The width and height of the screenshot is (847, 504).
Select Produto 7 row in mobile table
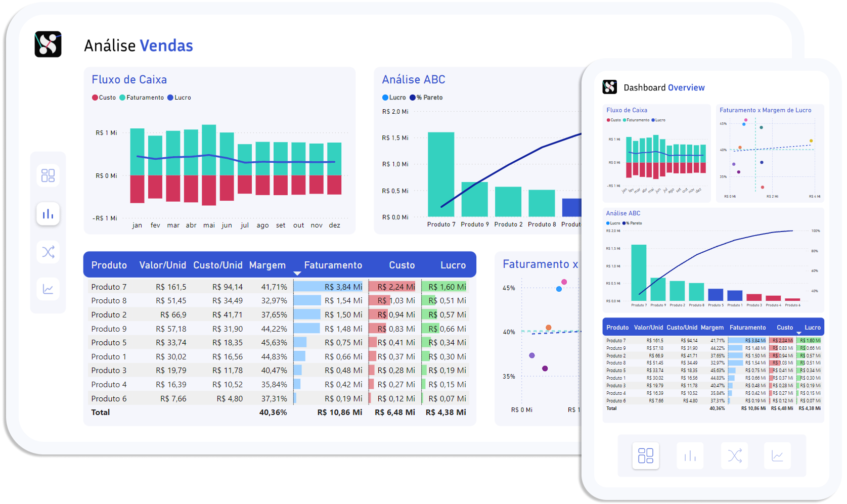714,341
